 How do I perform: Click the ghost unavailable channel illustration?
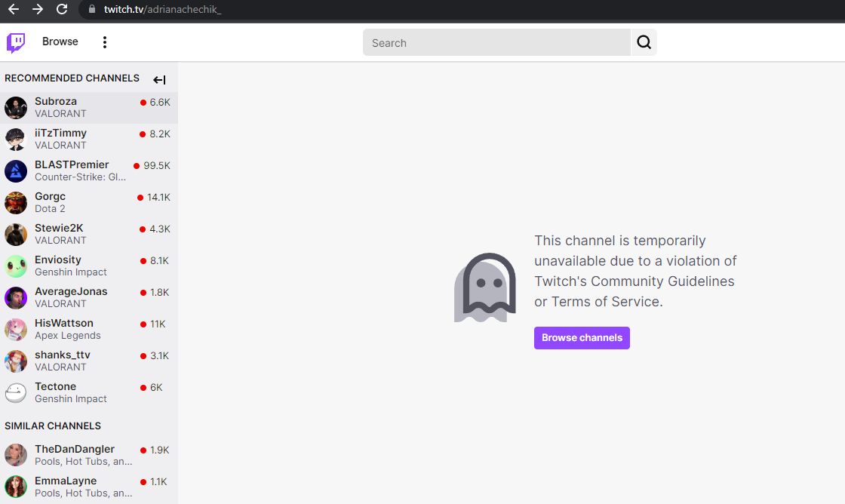pos(485,287)
